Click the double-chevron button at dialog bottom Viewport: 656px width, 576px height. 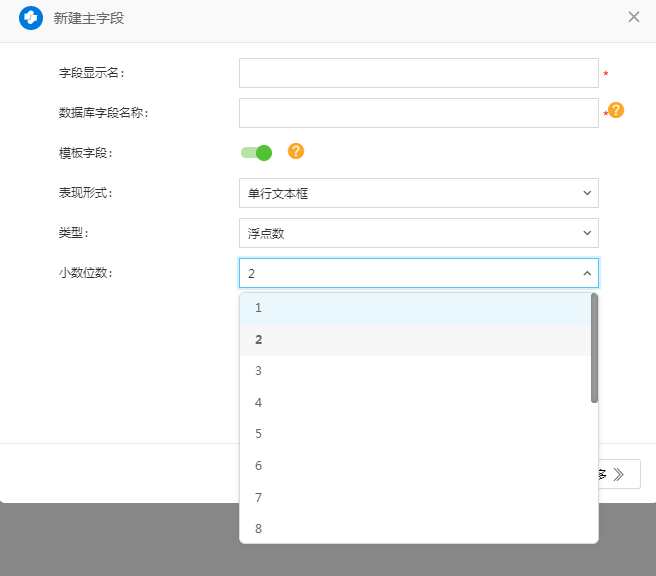click(615, 474)
